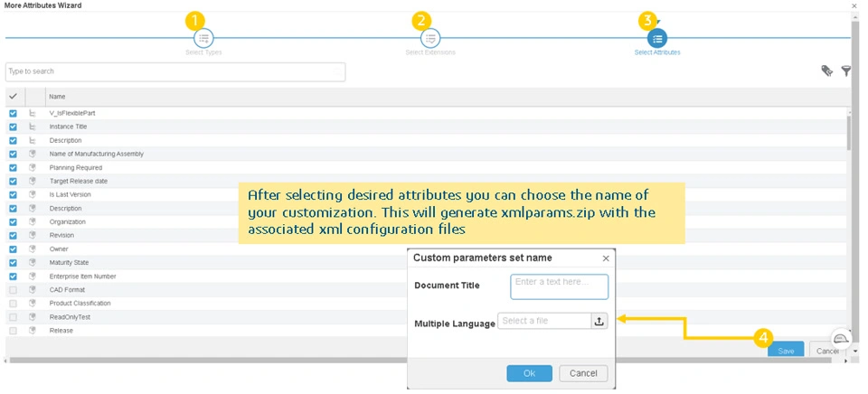Screen dimensions: 868x394
Task: Click the funnel filter icon
Action: pyautogui.click(x=846, y=70)
